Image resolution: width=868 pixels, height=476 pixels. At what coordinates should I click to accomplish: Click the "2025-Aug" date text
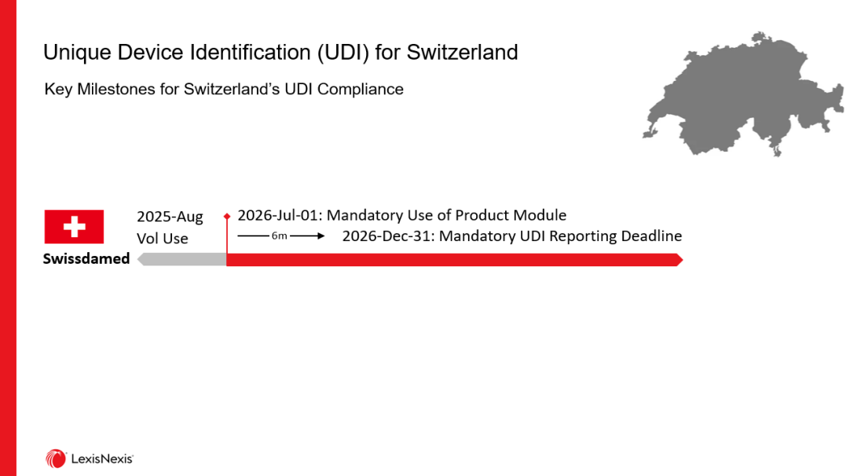pyautogui.click(x=170, y=217)
